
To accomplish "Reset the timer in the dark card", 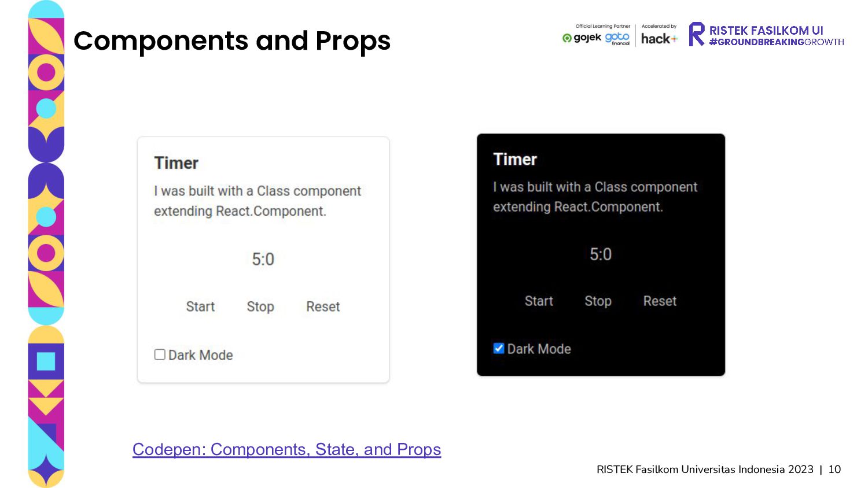I will tap(660, 301).
